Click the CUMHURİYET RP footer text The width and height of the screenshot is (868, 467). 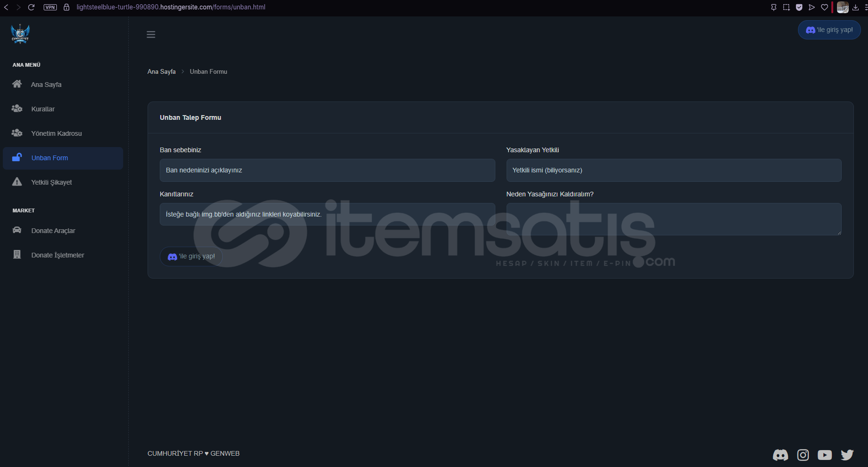pos(175,453)
